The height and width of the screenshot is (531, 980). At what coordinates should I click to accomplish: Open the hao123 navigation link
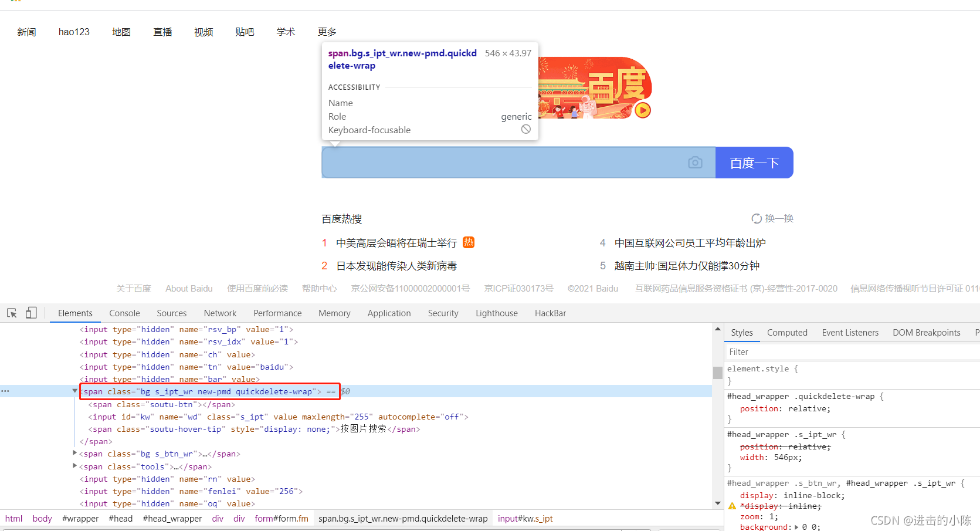click(x=74, y=32)
